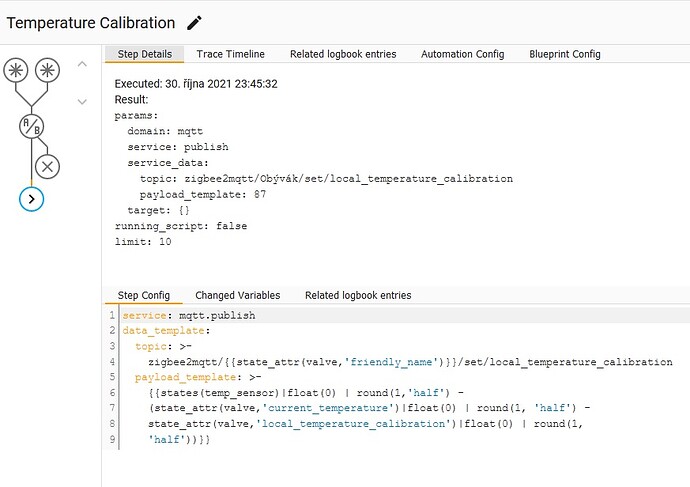Select the X node in trace graph

[x=46, y=165]
